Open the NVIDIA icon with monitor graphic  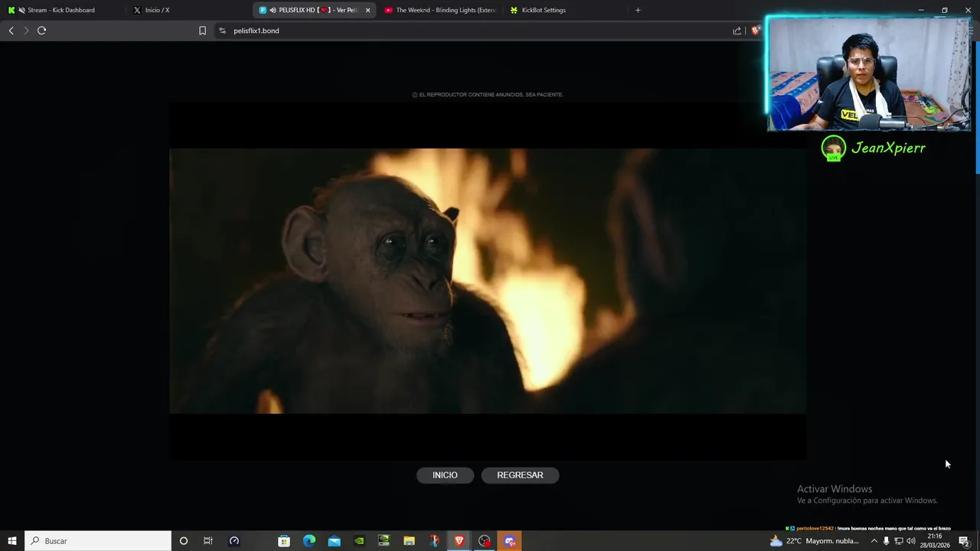(384, 541)
